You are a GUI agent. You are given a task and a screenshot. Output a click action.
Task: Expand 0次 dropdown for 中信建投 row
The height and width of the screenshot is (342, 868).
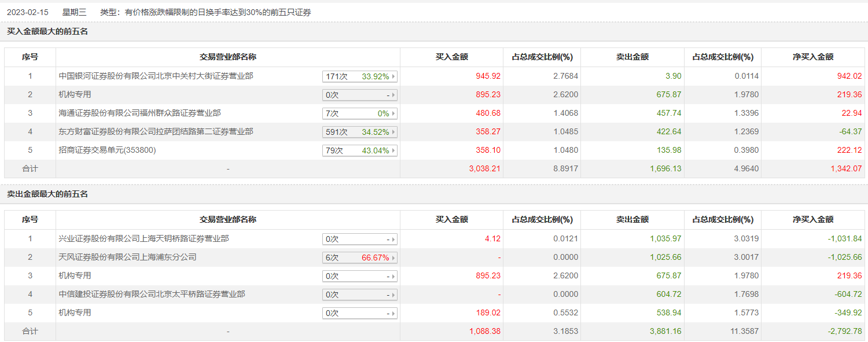pyautogui.click(x=360, y=295)
